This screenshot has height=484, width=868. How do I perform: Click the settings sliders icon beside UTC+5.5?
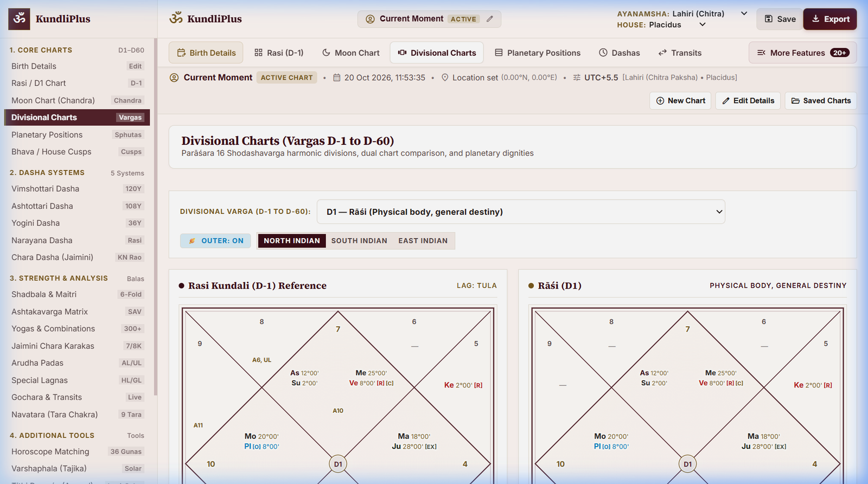[577, 78]
